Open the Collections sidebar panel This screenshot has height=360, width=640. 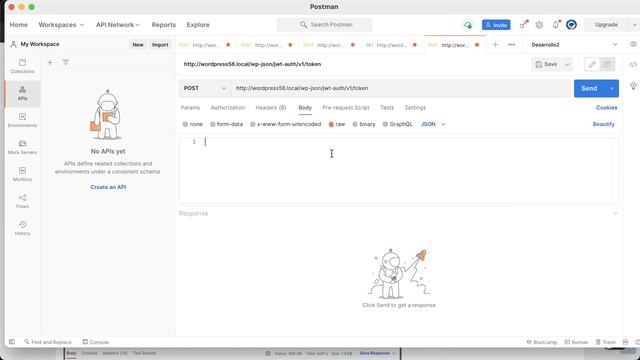(22, 66)
